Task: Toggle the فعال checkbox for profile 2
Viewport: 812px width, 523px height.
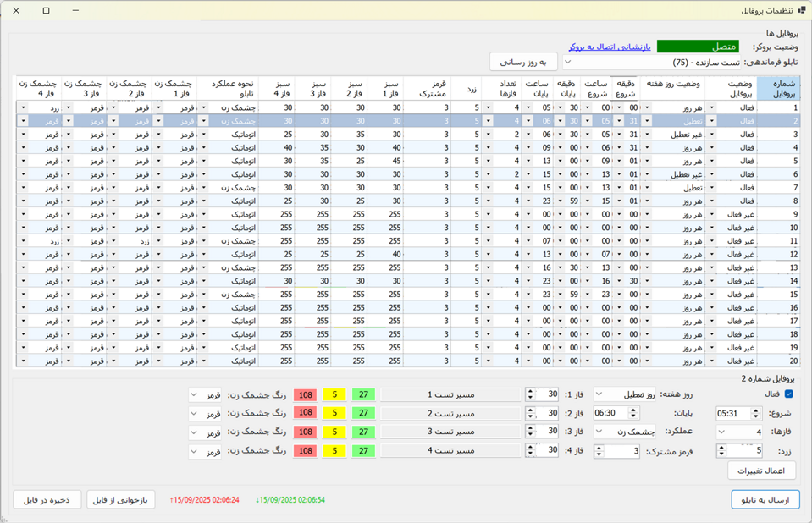Action: coord(789,394)
